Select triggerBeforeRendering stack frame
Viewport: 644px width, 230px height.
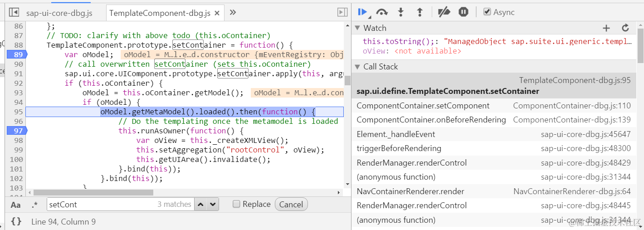[494, 148]
